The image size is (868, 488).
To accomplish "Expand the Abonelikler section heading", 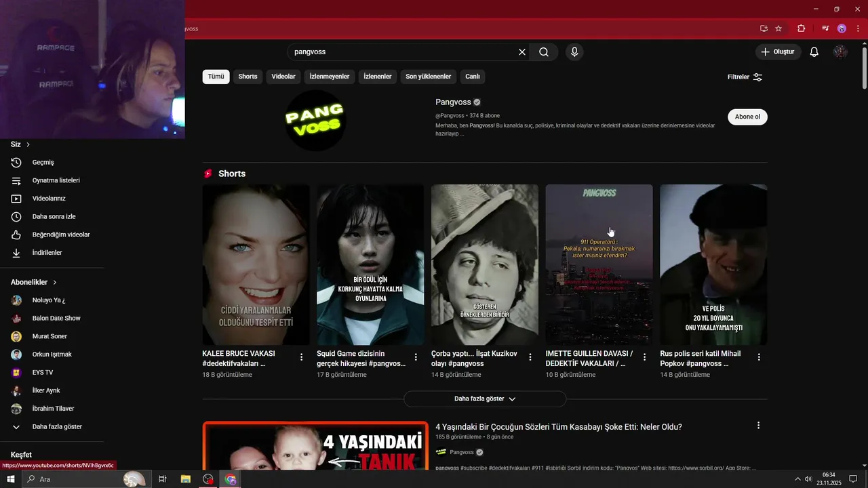I will pos(34,282).
